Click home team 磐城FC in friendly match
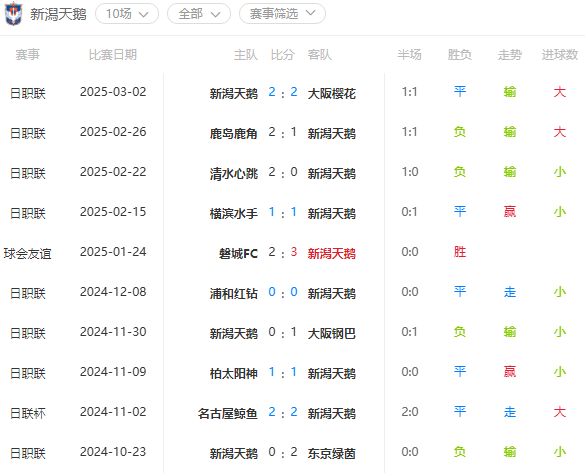The width and height of the screenshot is (585, 473). tap(238, 253)
